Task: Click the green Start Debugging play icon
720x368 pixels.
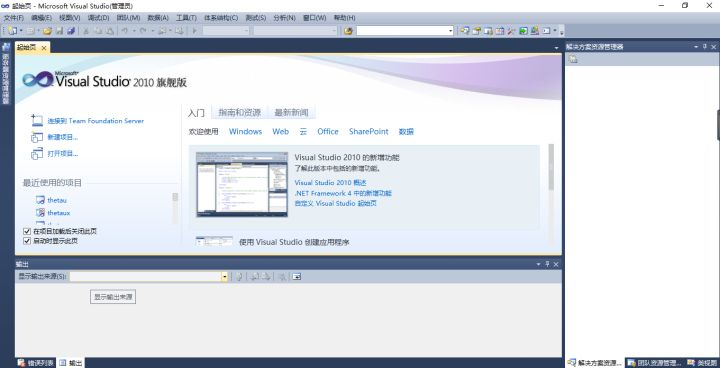Action: [194, 31]
